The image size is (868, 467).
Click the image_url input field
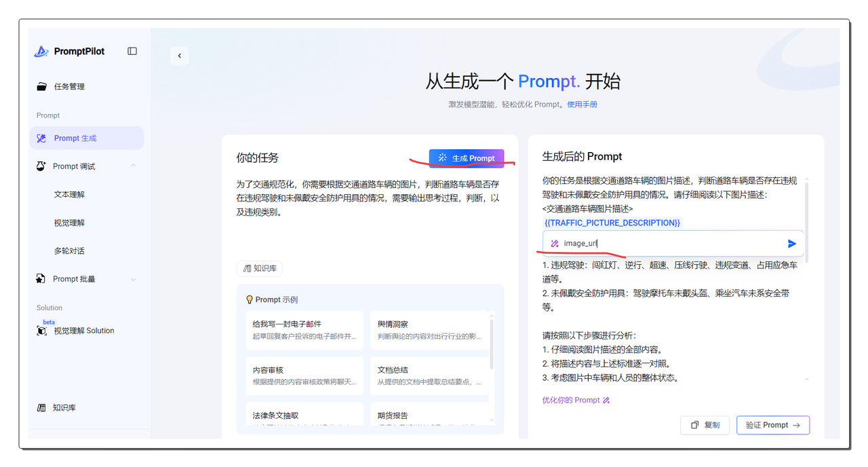point(673,244)
